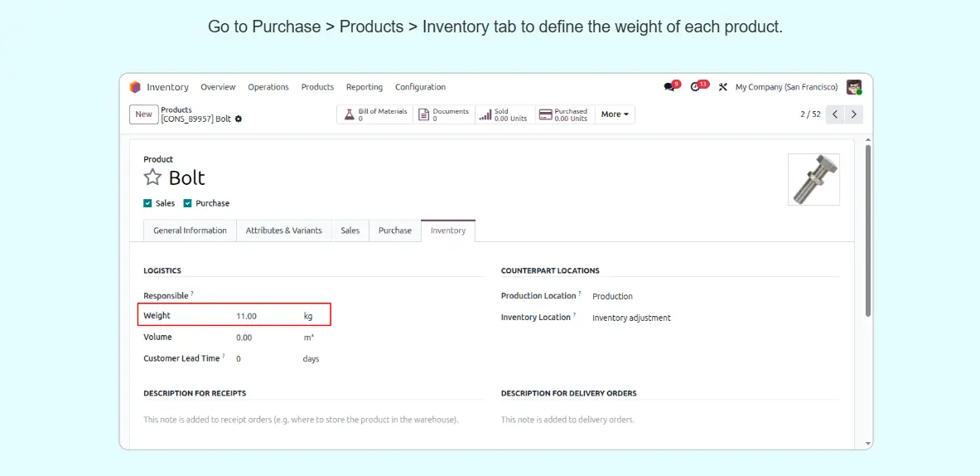Click the Odoo Inventory app logo icon
980x476 pixels.
click(135, 87)
